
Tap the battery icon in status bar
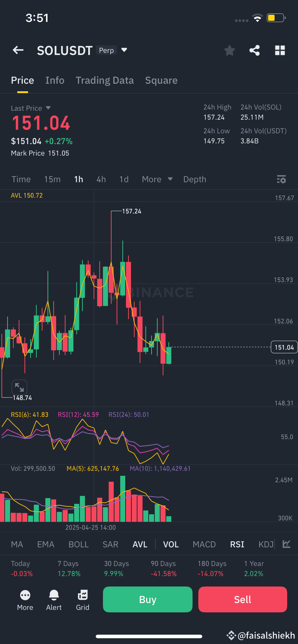pyautogui.click(x=276, y=18)
